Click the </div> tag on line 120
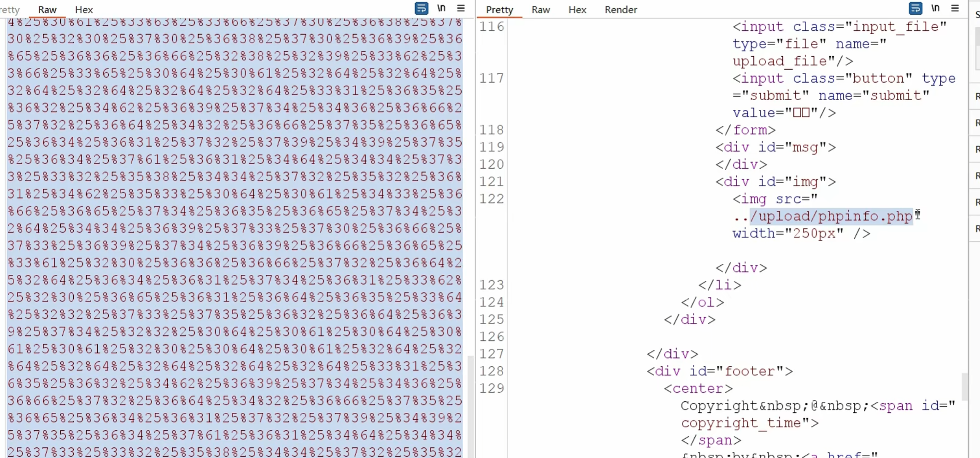The image size is (980, 458). coord(741,165)
